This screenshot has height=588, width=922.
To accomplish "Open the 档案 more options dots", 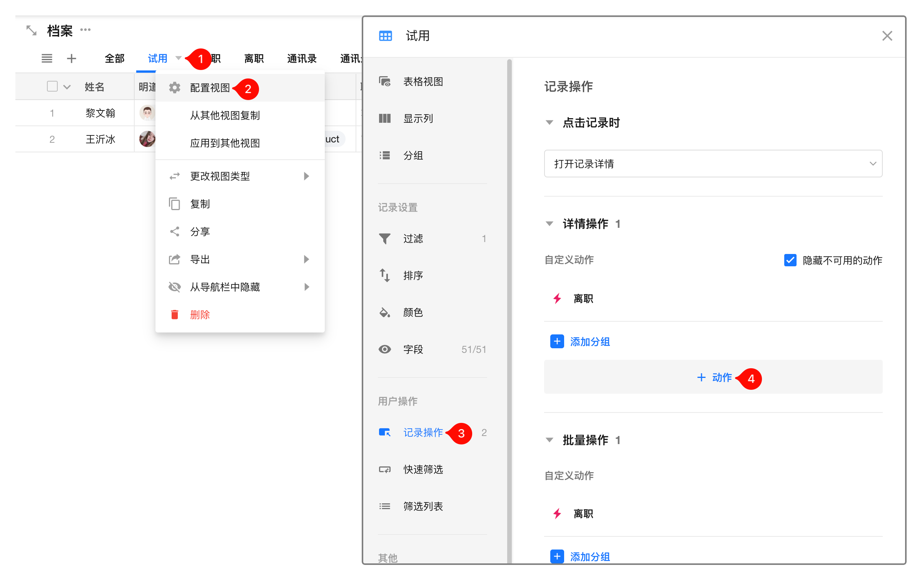I will (x=85, y=30).
